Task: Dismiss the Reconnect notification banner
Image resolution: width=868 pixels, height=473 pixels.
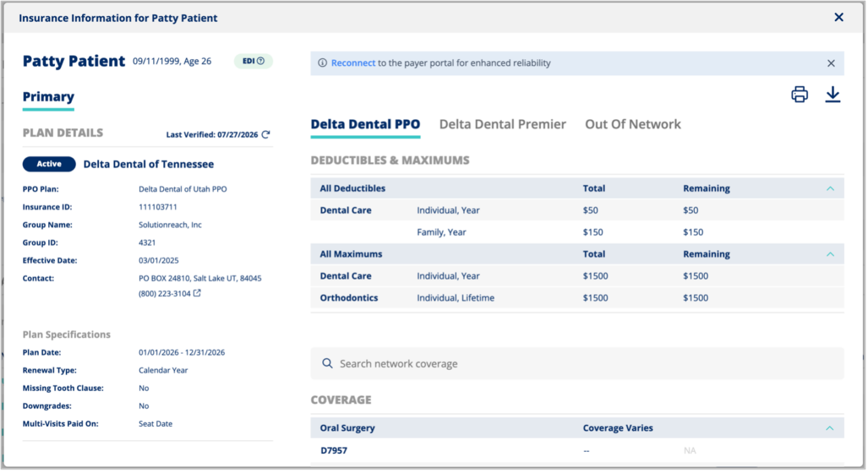Action: point(831,63)
